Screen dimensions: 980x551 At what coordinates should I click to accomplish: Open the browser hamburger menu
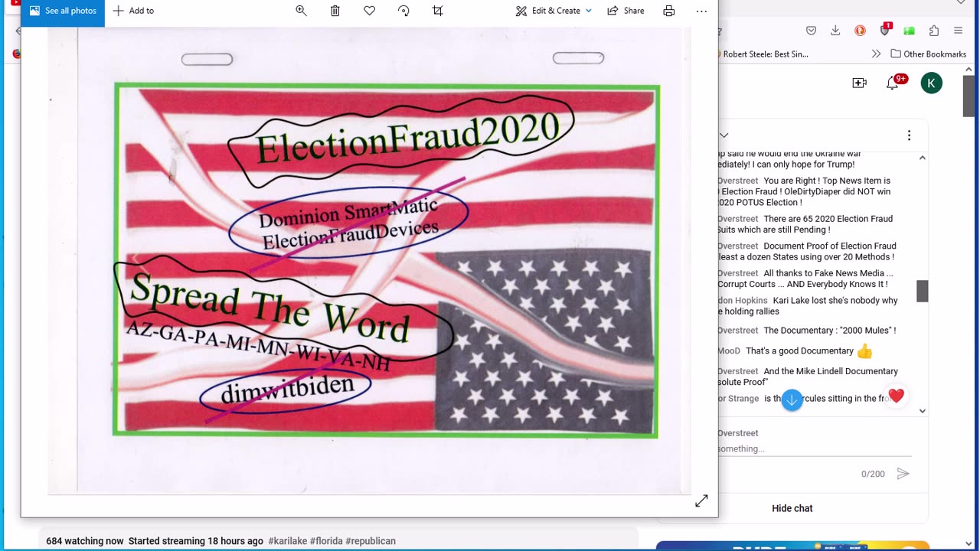959,31
